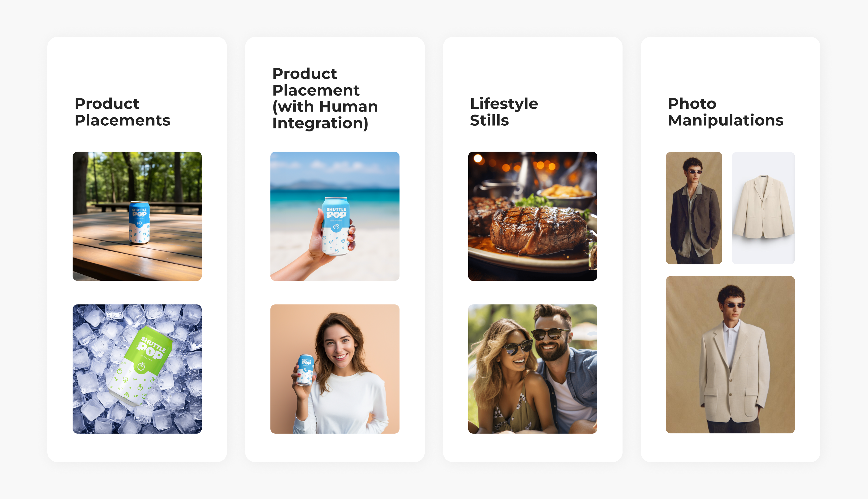Click the Lifestyle Stills heading

click(504, 112)
